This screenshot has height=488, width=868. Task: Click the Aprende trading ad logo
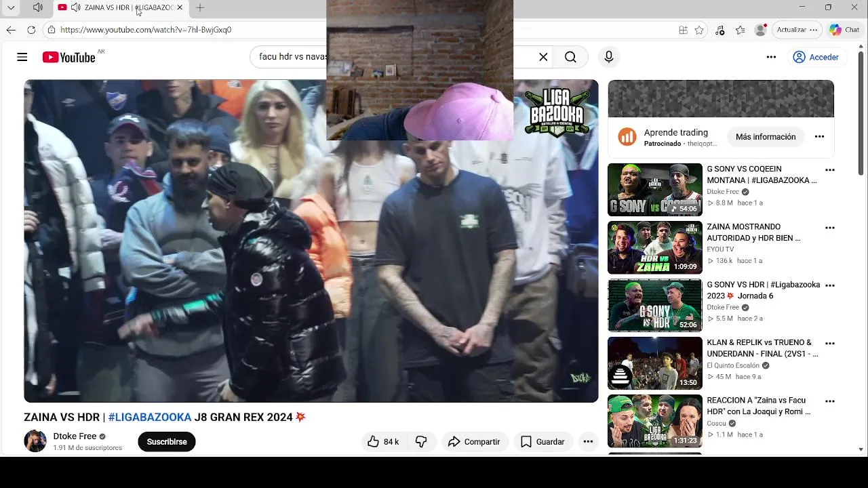(x=627, y=137)
